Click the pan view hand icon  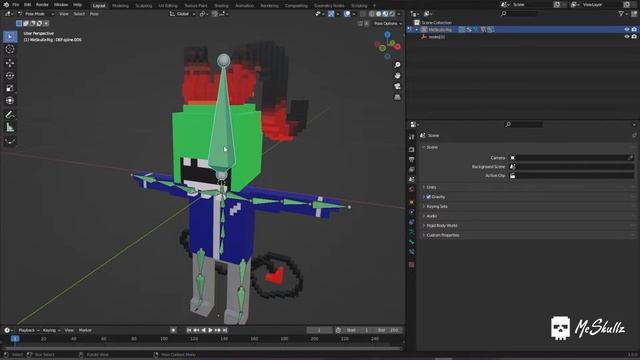click(x=397, y=76)
